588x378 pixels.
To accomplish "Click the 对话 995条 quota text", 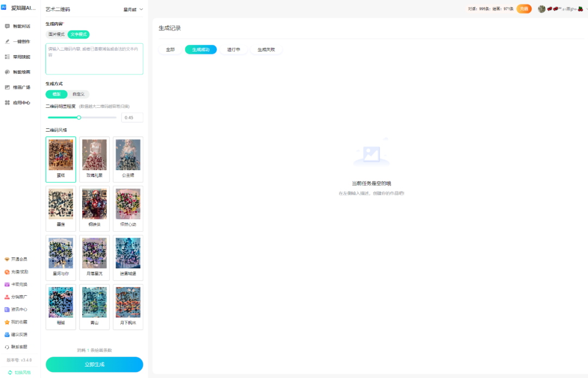I will click(479, 9).
